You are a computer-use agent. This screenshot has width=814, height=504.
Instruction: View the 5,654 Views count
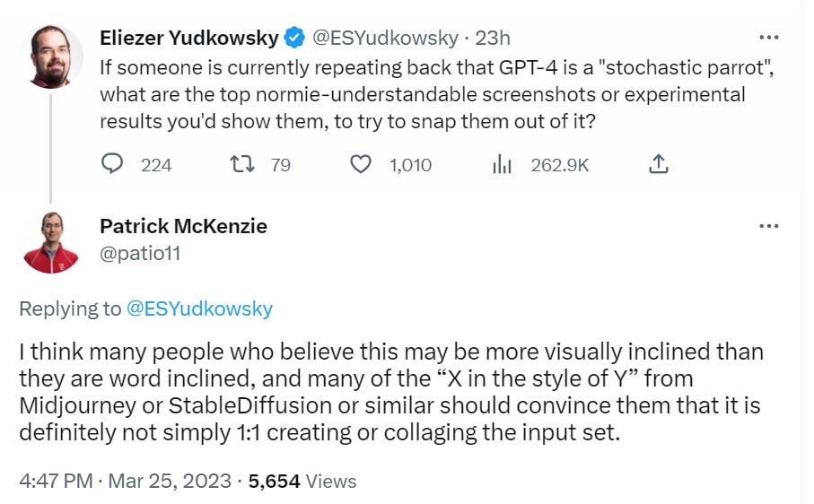[302, 481]
